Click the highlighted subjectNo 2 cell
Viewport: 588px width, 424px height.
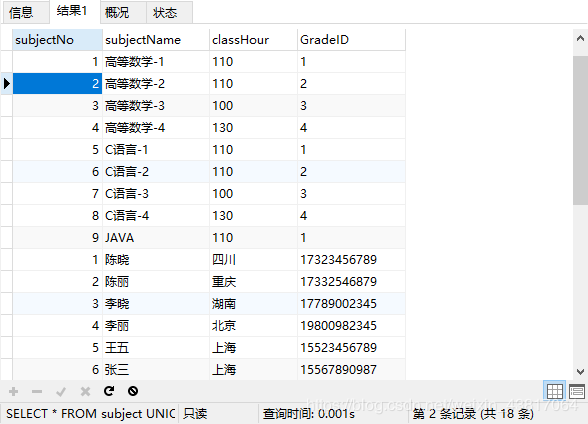[57, 84]
